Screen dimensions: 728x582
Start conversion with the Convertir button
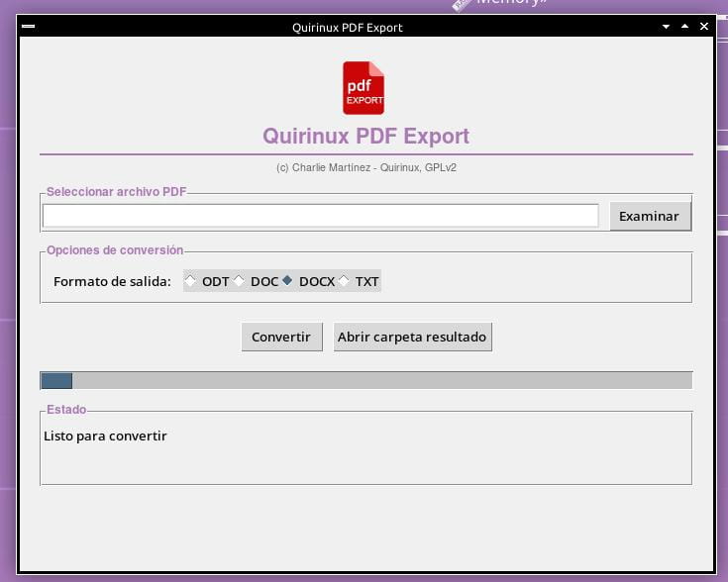(282, 337)
